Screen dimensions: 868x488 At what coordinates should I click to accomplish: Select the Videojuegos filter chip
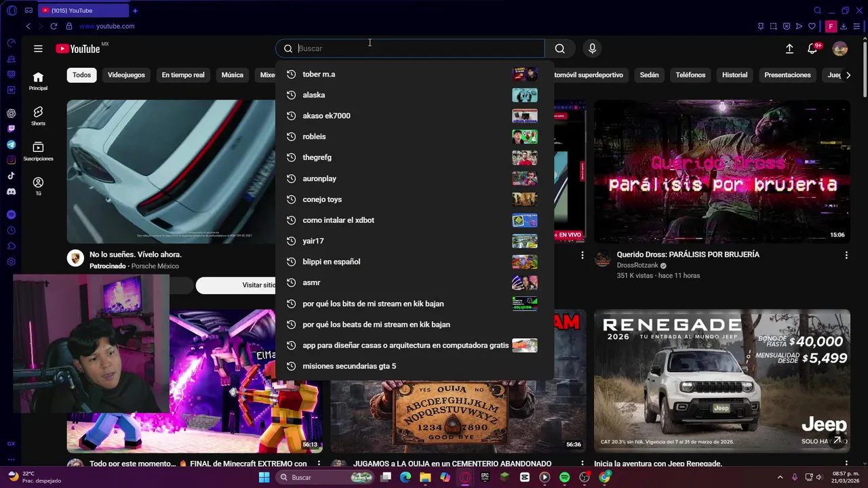tap(126, 75)
